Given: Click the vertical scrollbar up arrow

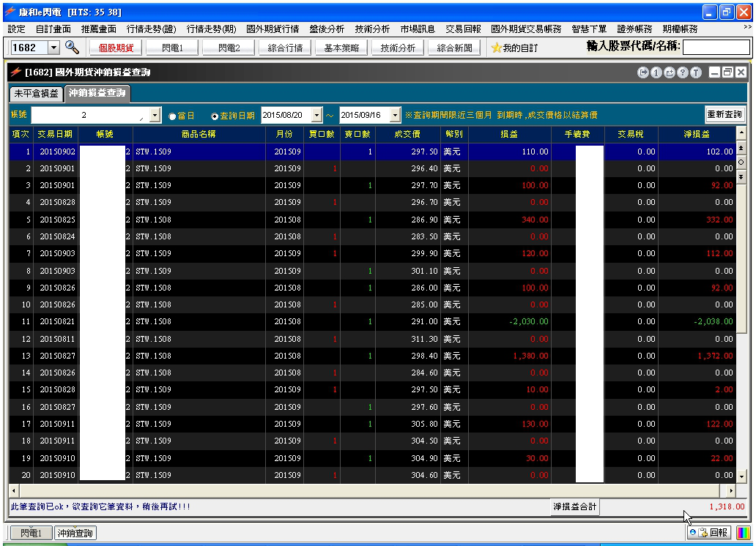Looking at the screenshot, I should pyautogui.click(x=741, y=132).
